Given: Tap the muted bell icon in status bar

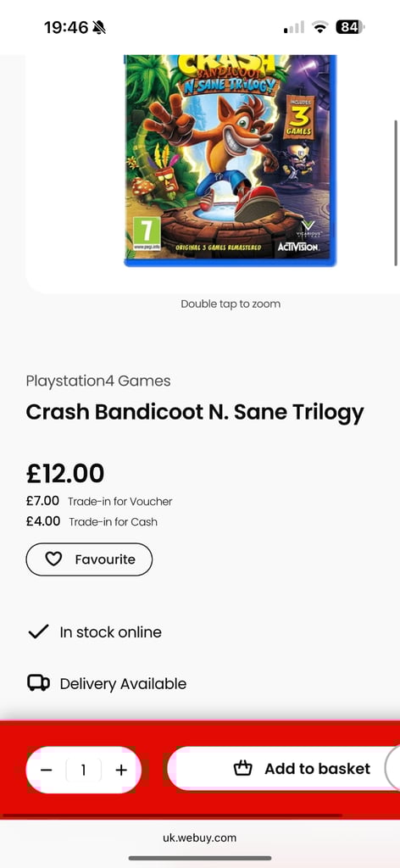Looking at the screenshot, I should pos(99,27).
